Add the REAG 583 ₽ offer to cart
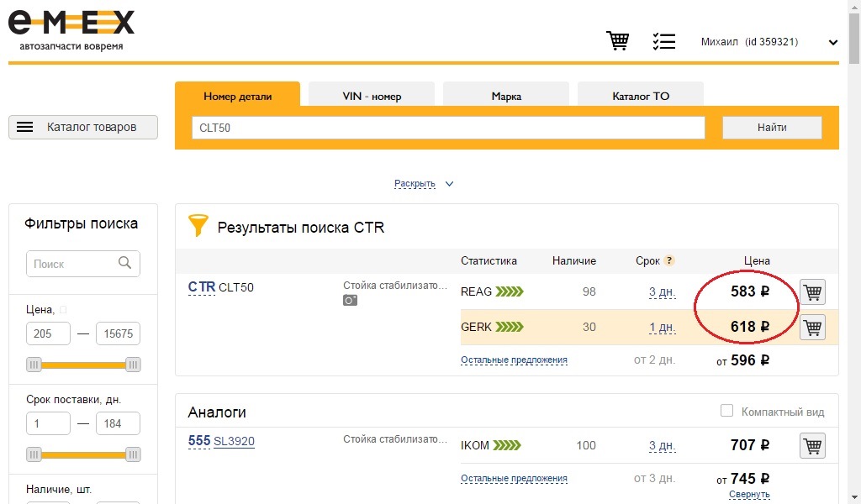This screenshot has width=861, height=504. pyautogui.click(x=813, y=291)
